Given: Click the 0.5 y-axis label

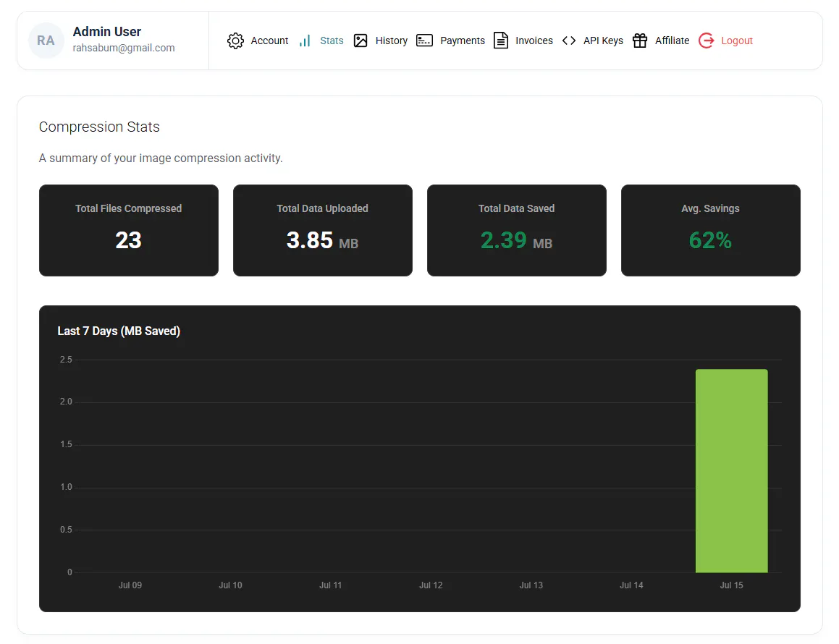Looking at the screenshot, I should tap(66, 530).
